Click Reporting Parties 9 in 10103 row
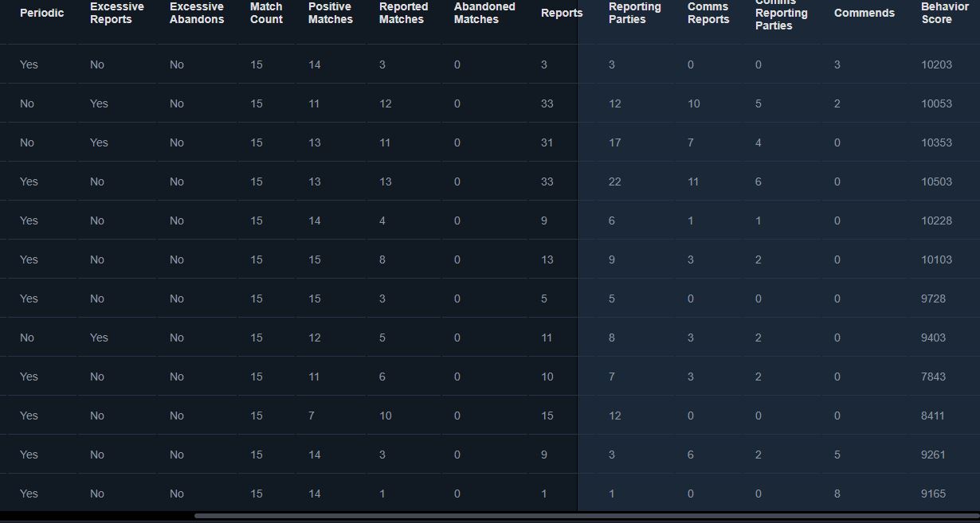Screen dimensions: 980x523 [x=612, y=260]
